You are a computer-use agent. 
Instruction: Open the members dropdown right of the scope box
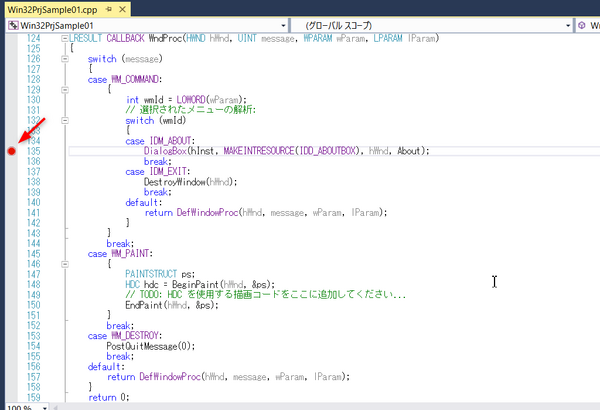coord(590,25)
